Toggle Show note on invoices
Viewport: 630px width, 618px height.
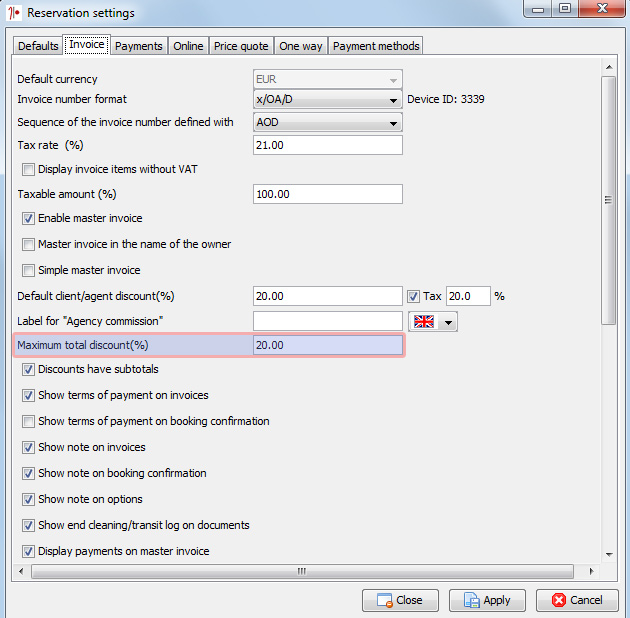(x=28, y=447)
